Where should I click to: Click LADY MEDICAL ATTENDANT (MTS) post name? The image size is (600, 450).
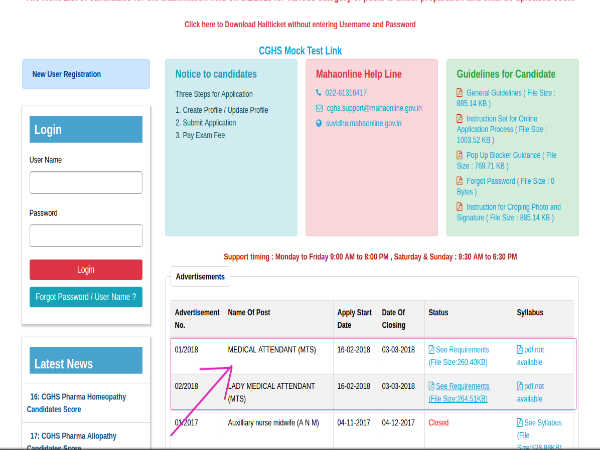[x=271, y=392]
